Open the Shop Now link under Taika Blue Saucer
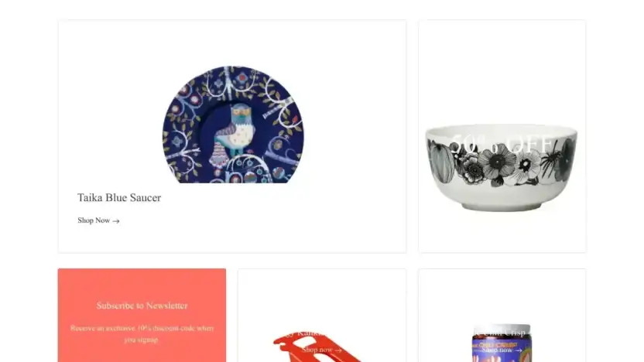 (x=98, y=220)
